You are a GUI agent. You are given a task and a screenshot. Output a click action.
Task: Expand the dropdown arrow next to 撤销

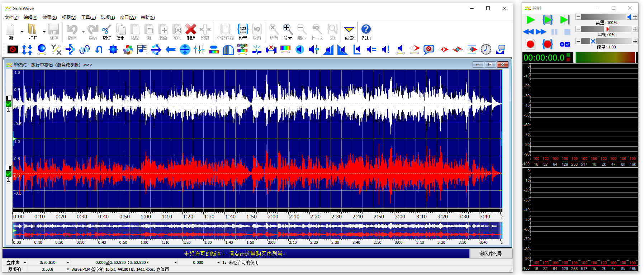(83, 32)
